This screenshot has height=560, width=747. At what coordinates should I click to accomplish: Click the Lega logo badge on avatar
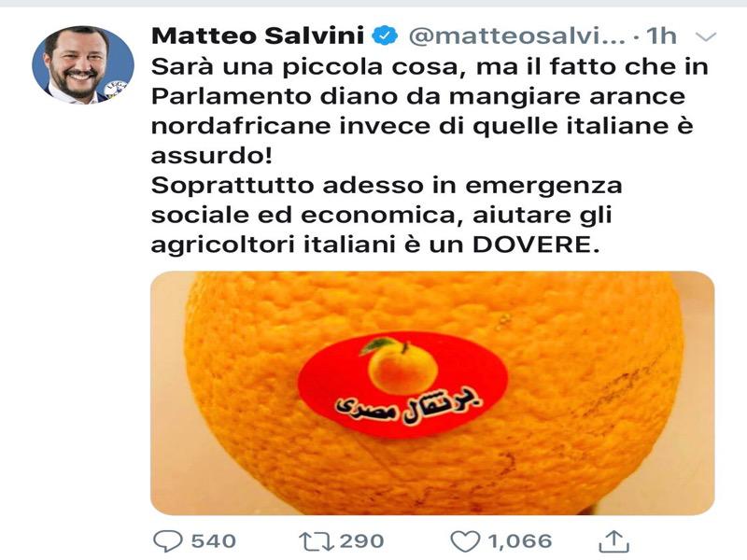(116, 90)
